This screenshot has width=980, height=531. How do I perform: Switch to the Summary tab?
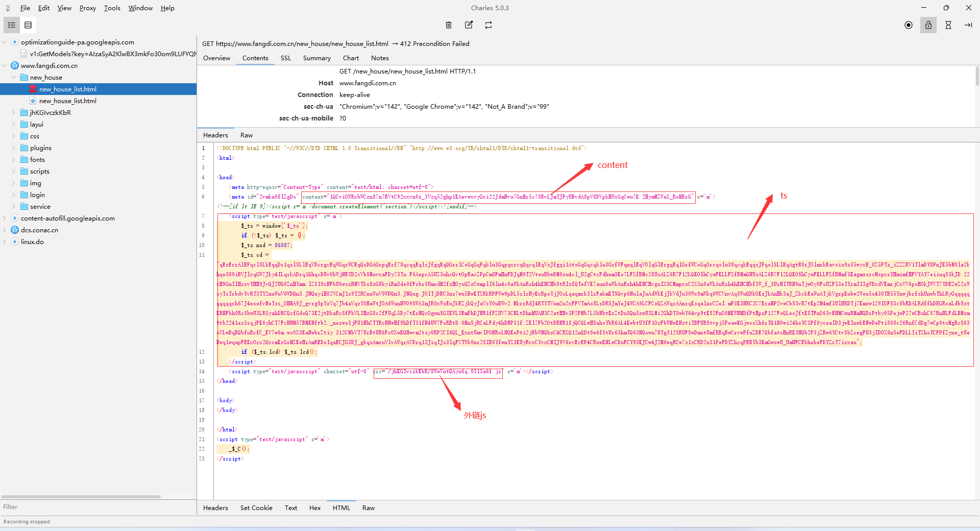point(317,58)
